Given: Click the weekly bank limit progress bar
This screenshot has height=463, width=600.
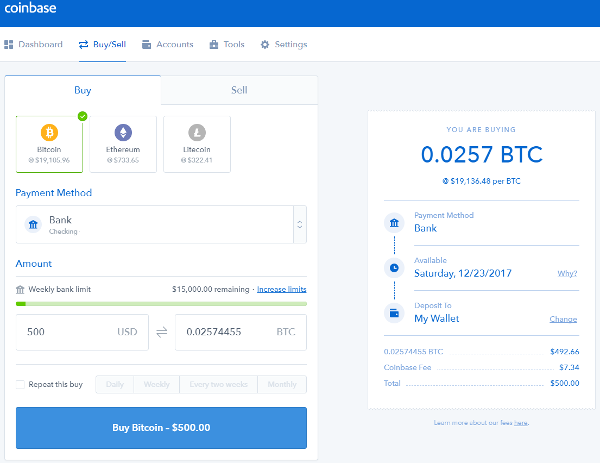Looking at the screenshot, I should pyautogui.click(x=161, y=304).
